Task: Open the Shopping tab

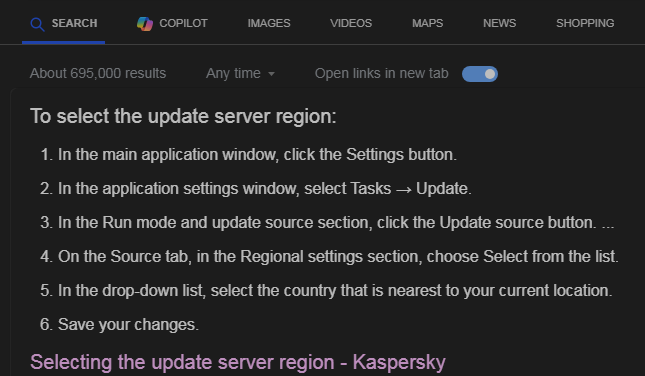Action: pyautogui.click(x=585, y=23)
